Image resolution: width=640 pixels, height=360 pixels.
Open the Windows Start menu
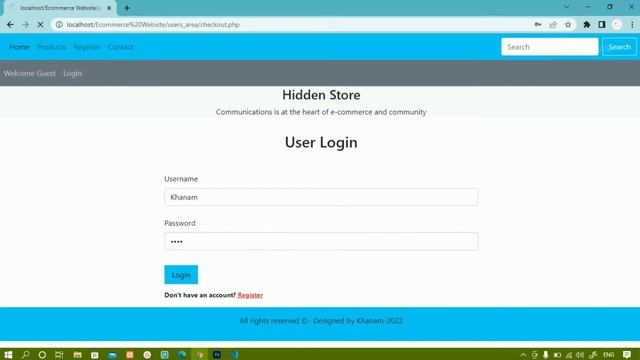click(8, 354)
